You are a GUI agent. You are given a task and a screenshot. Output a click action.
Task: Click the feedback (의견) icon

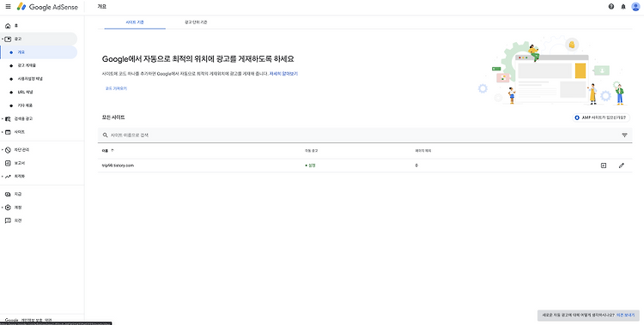click(8, 220)
